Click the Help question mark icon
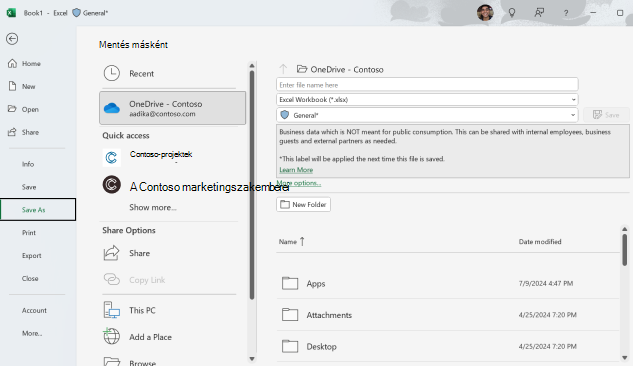 pos(566,13)
